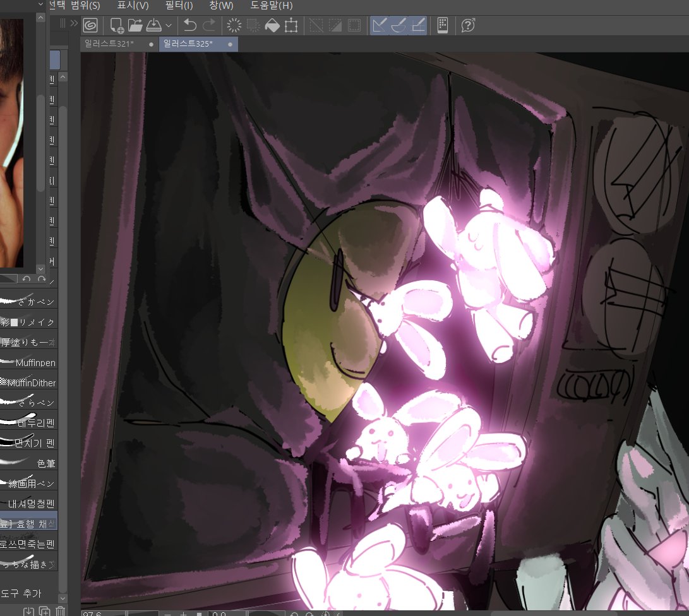The height and width of the screenshot is (616, 689).
Task: Click the 도구 추가 button
Action: (21, 593)
